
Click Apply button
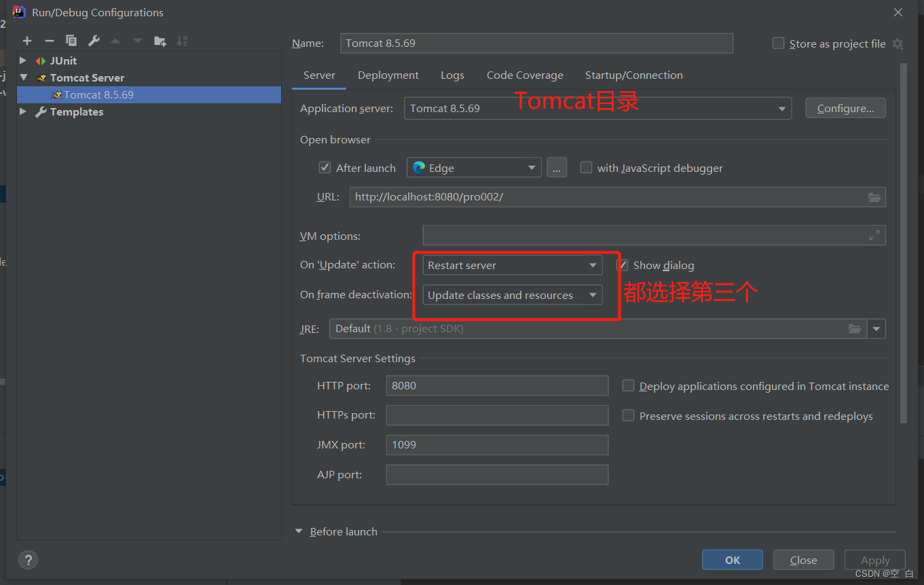point(875,560)
